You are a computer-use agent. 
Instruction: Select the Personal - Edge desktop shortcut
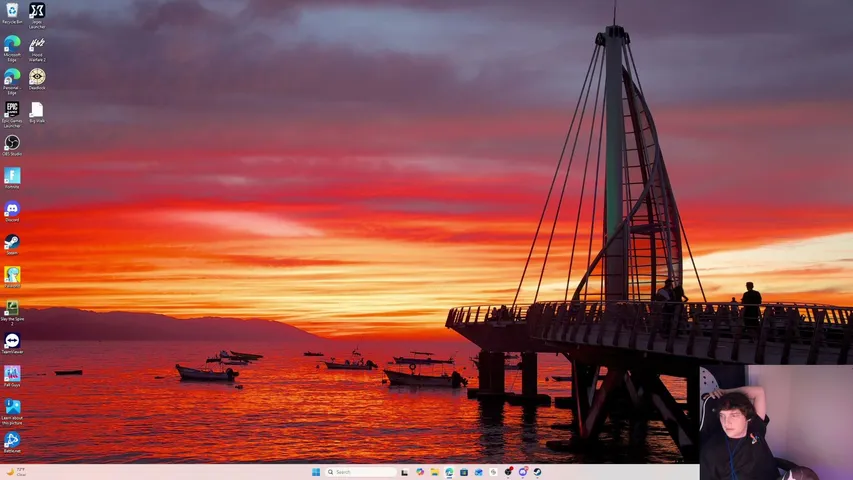point(12,81)
